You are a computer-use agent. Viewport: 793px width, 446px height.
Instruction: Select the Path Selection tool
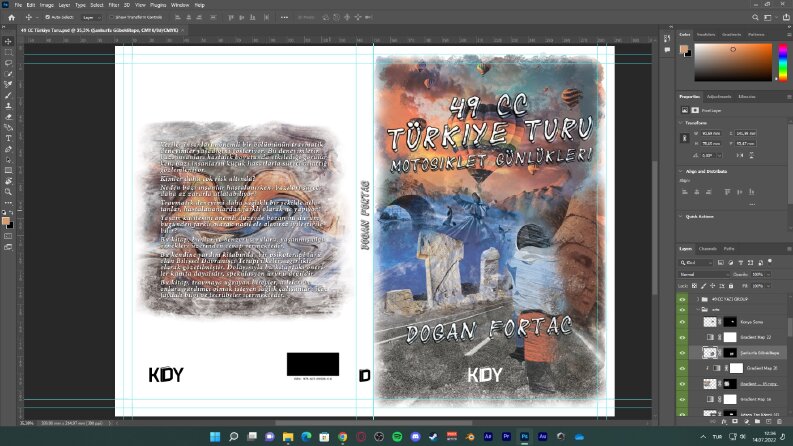click(x=8, y=160)
